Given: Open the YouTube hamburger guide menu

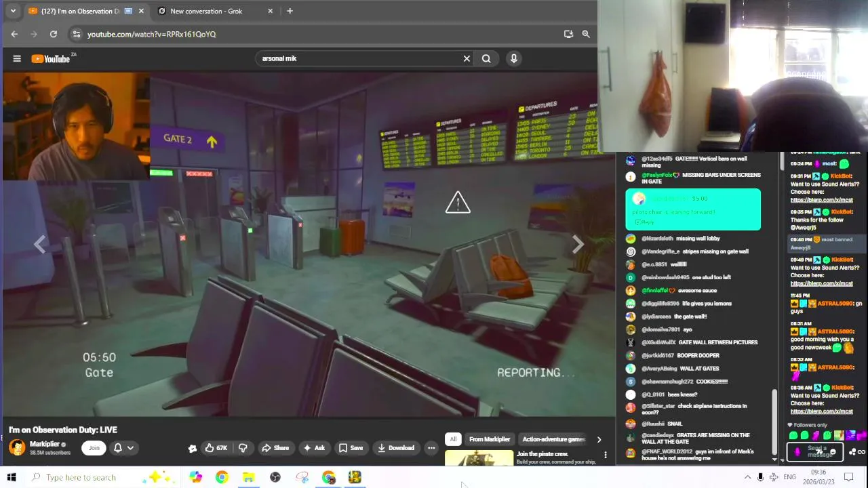Looking at the screenshot, I should click(17, 58).
